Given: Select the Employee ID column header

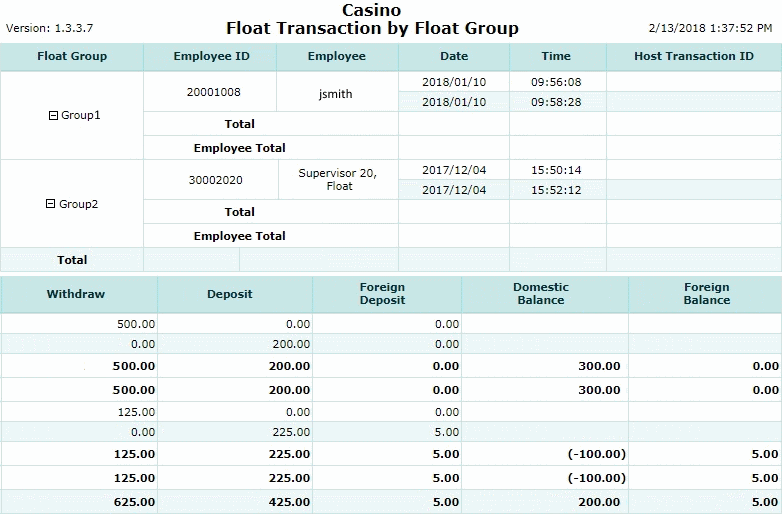Looking at the screenshot, I should pyautogui.click(x=209, y=56).
